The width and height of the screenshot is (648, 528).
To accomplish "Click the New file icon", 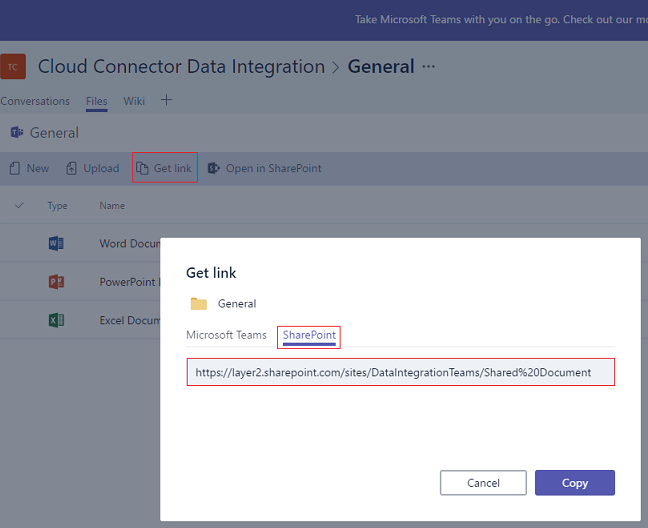I will pos(15,168).
